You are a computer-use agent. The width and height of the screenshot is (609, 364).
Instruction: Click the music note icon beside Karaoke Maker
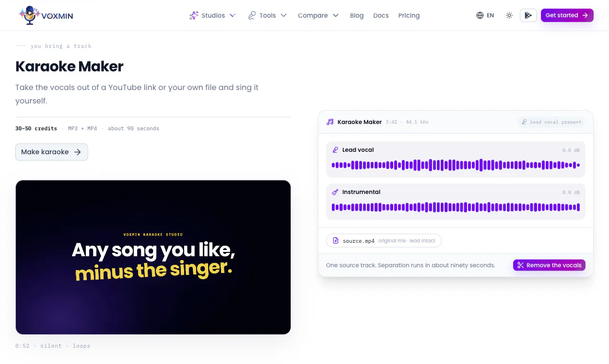(x=330, y=122)
